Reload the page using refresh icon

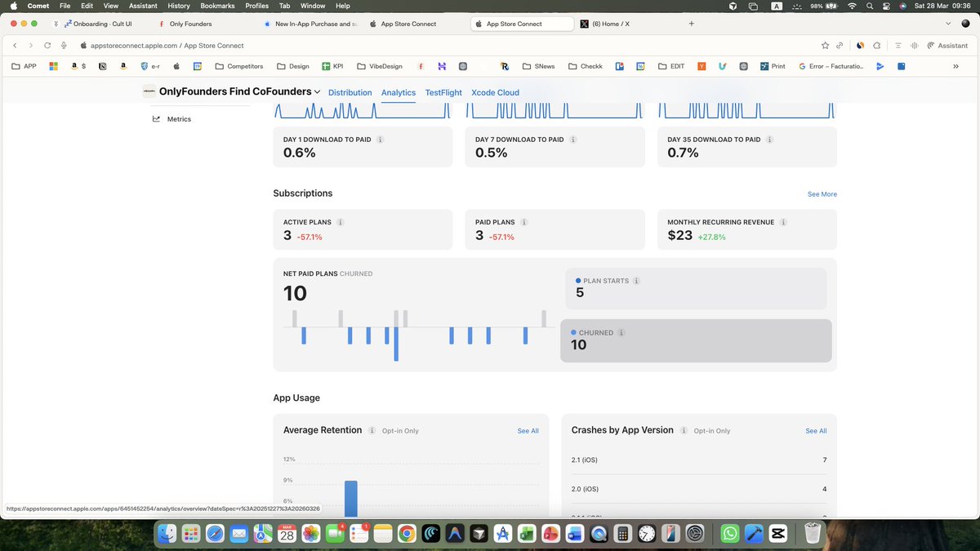tap(48, 46)
